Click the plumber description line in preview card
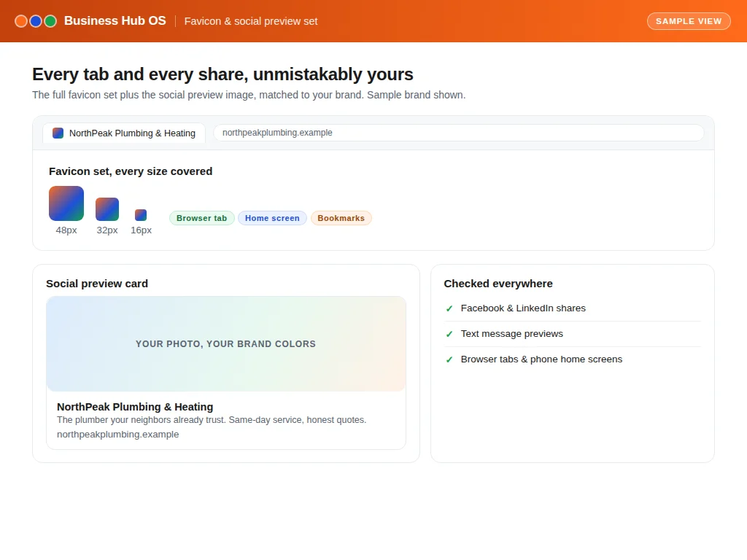This screenshot has width=747, height=560. click(x=212, y=420)
